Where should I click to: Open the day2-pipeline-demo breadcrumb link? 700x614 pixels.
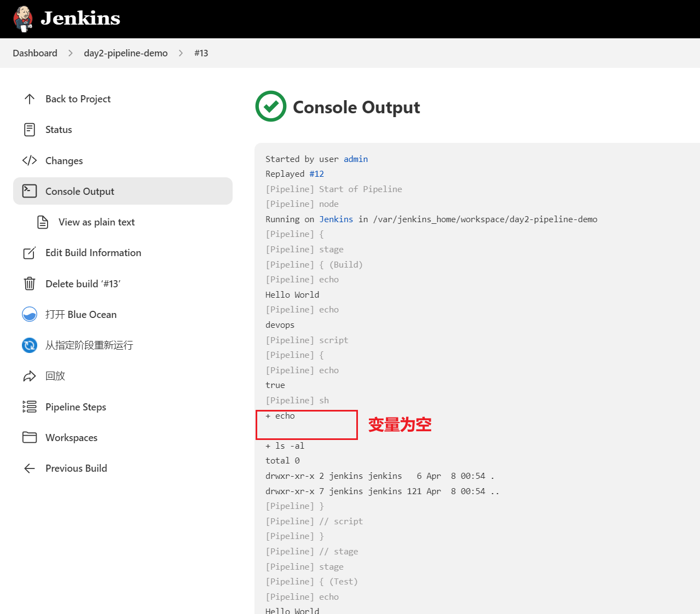point(126,53)
